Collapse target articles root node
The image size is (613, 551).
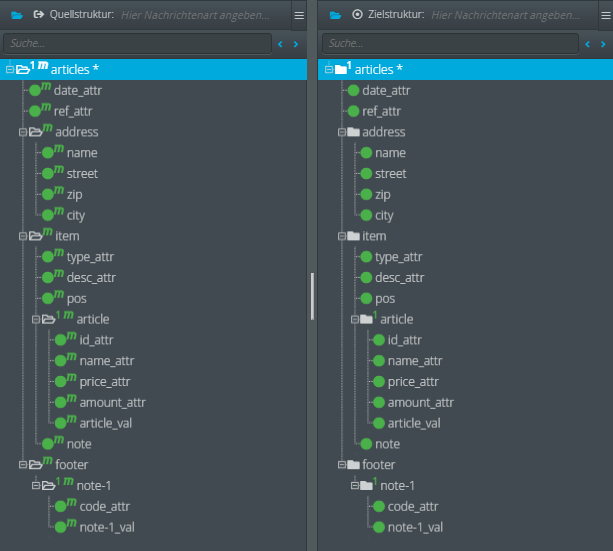[329, 70]
